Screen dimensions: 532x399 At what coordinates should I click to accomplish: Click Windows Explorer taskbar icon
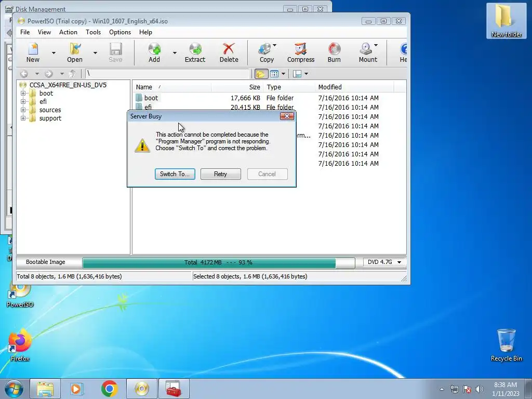pyautogui.click(x=45, y=389)
